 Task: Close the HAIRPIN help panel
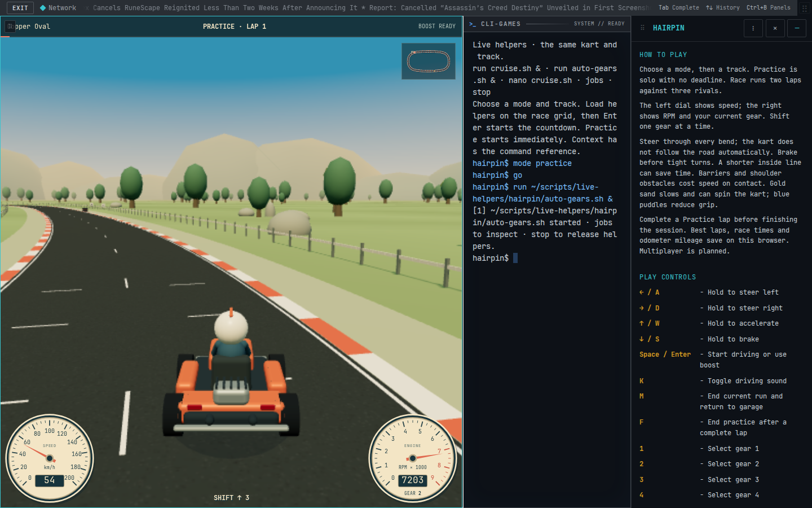(x=775, y=28)
